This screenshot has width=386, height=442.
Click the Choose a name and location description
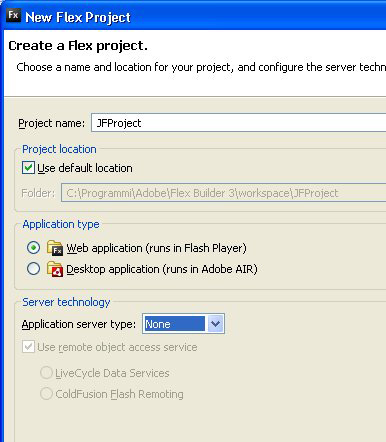(x=201, y=67)
